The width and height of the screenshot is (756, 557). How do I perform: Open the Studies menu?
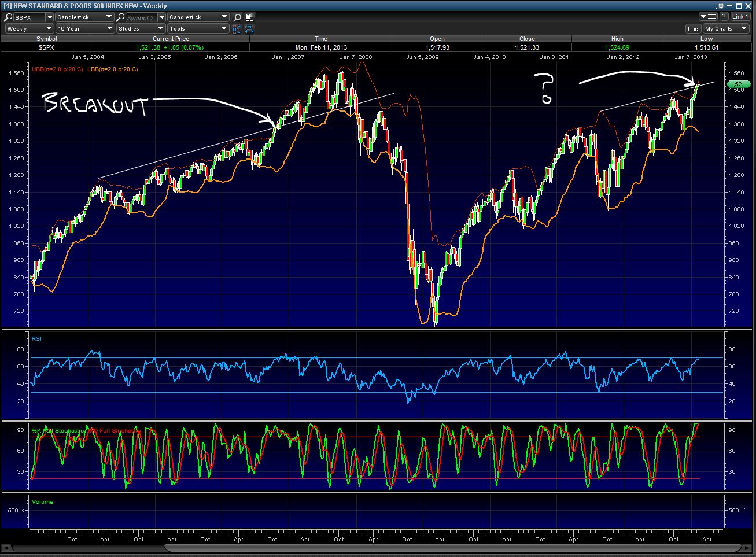pos(141,28)
